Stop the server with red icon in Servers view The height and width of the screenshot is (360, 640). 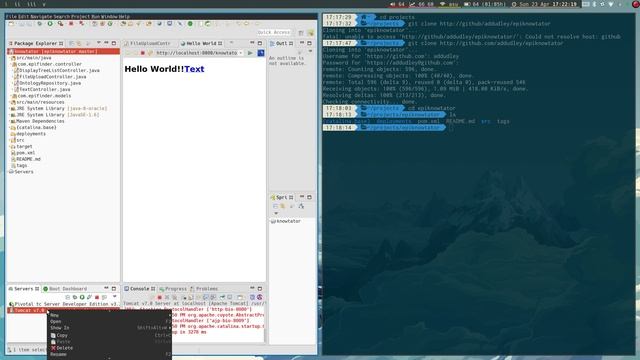(97, 297)
